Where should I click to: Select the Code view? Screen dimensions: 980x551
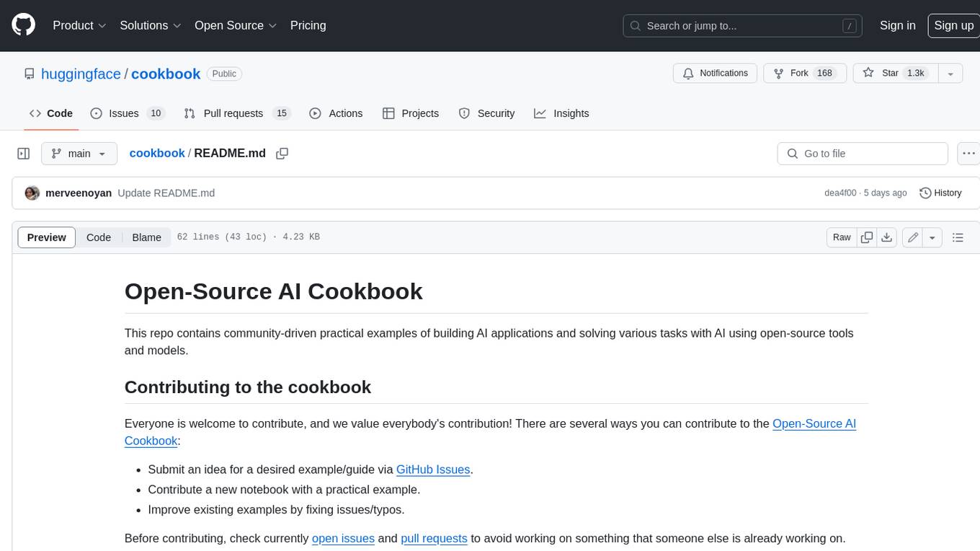tap(99, 237)
